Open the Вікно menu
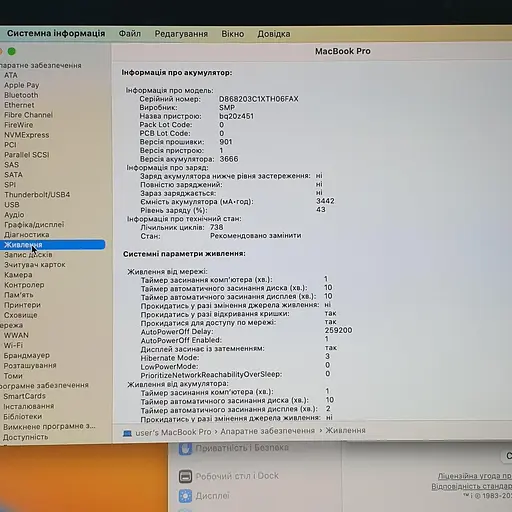 coord(233,34)
